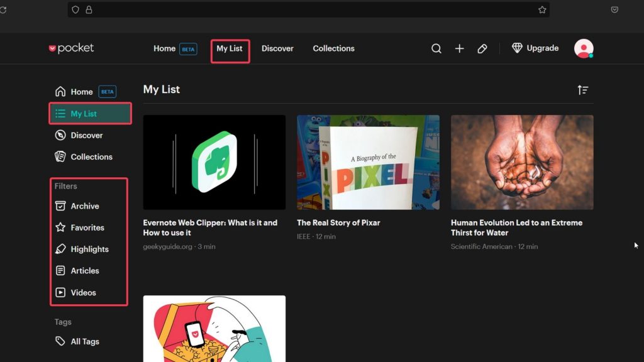Open The Real Story of Pixar title

click(338, 223)
